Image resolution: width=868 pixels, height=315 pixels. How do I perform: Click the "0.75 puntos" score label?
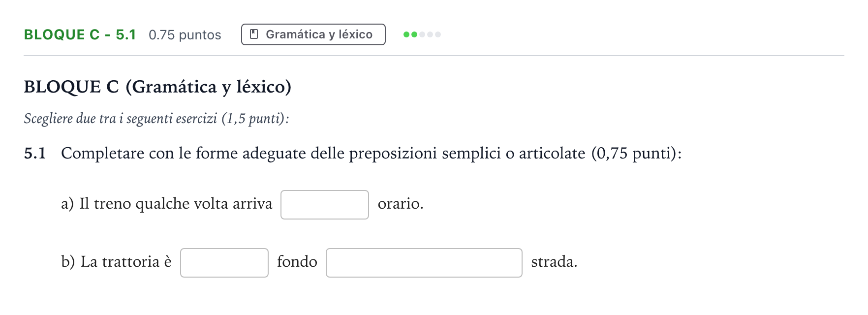[185, 35]
